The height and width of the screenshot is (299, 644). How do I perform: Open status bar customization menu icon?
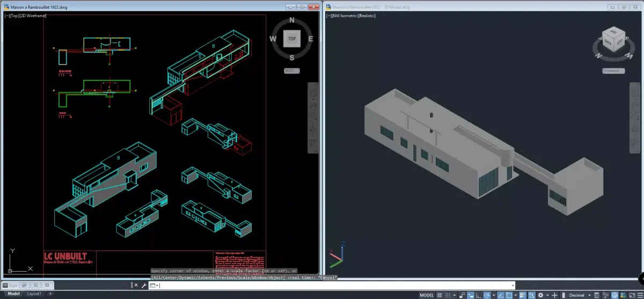[x=640, y=295]
